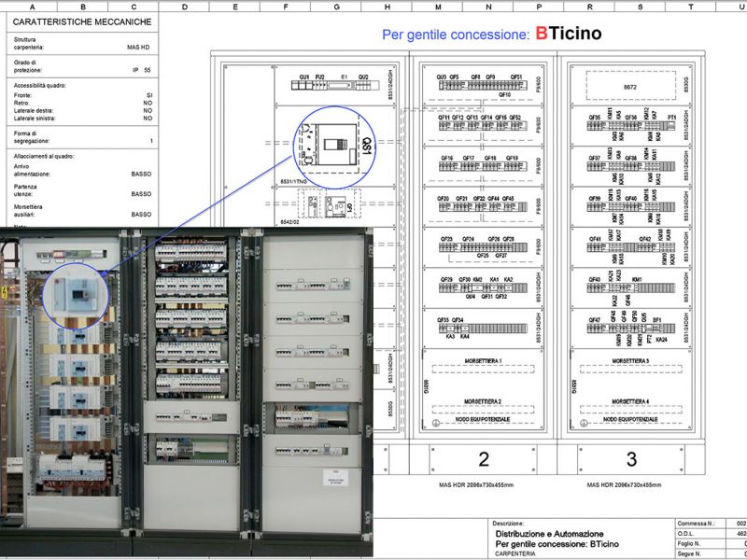Select column G header
The width and height of the screenshot is (747, 560).
pos(336,7)
